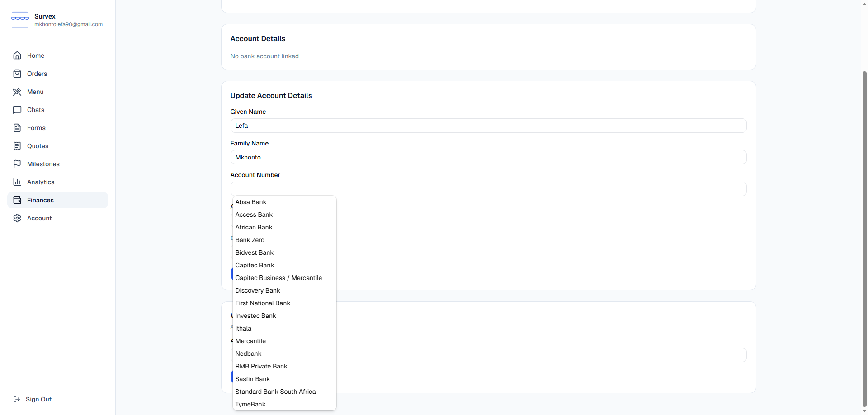Switch to Analytics page
The image size is (868, 415).
click(x=57, y=182)
